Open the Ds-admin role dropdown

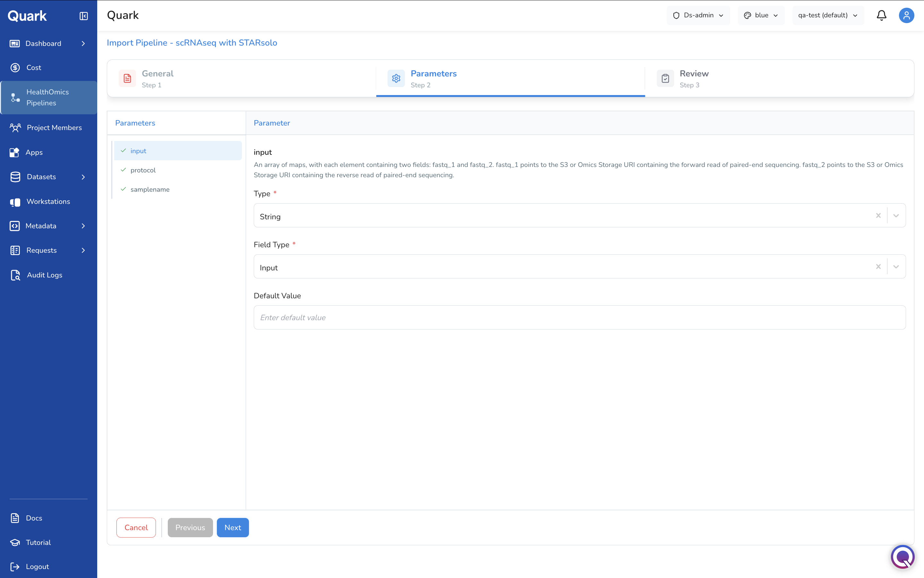tap(698, 15)
